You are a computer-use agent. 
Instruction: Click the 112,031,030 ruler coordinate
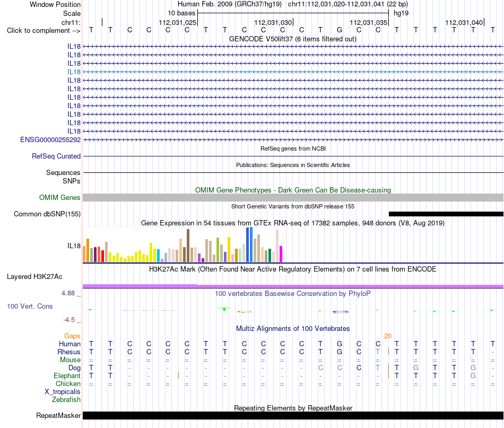click(x=273, y=22)
